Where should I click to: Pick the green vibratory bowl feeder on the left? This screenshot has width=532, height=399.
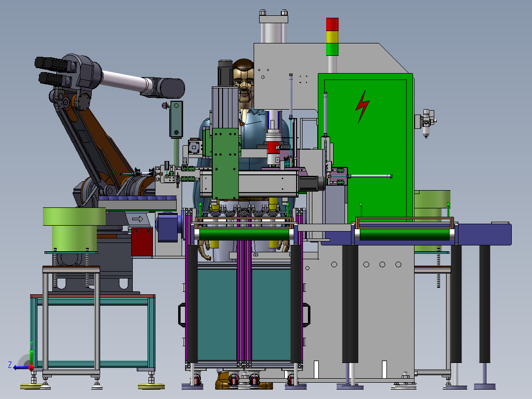[74, 229]
